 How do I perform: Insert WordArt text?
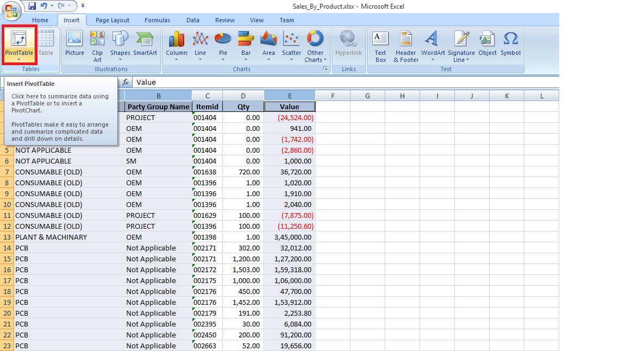[433, 46]
